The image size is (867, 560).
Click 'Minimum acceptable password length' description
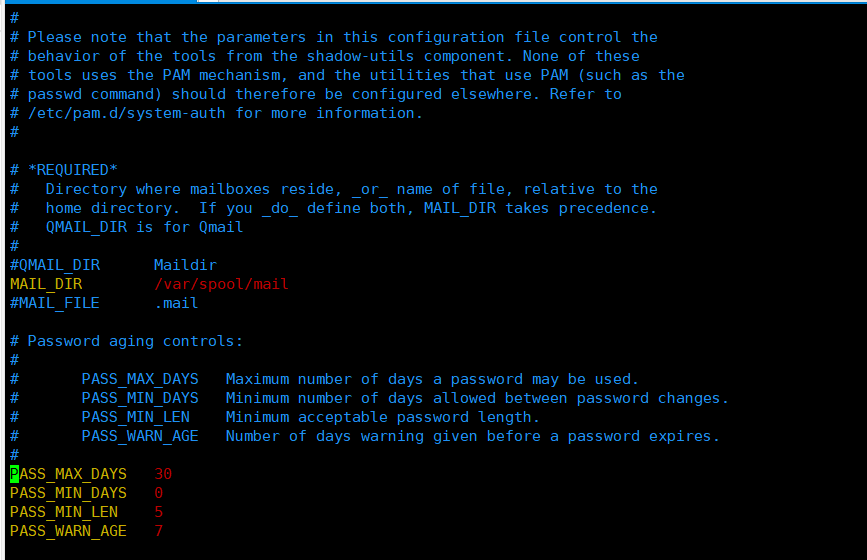pos(382,417)
